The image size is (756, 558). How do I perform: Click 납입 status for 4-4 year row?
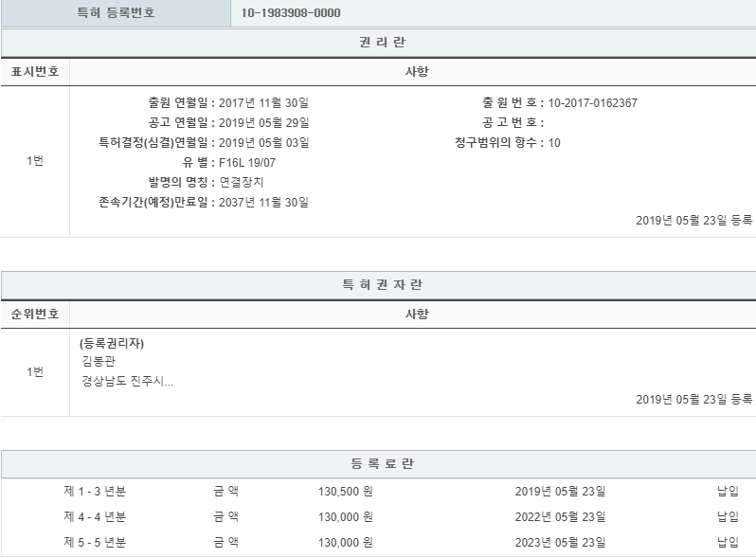coord(728,517)
